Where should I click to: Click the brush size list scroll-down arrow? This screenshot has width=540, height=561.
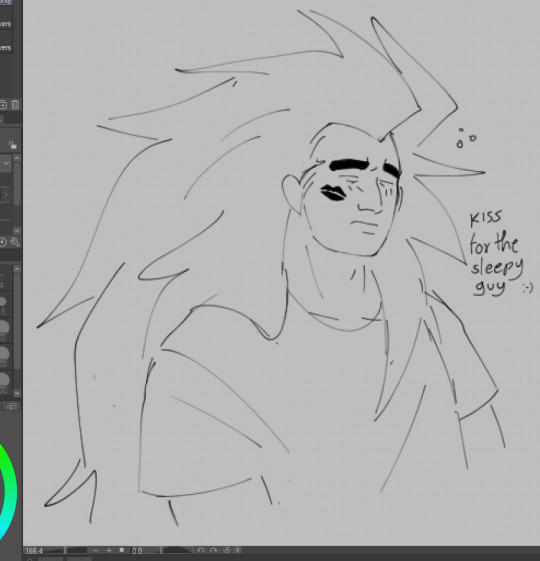coord(17,393)
